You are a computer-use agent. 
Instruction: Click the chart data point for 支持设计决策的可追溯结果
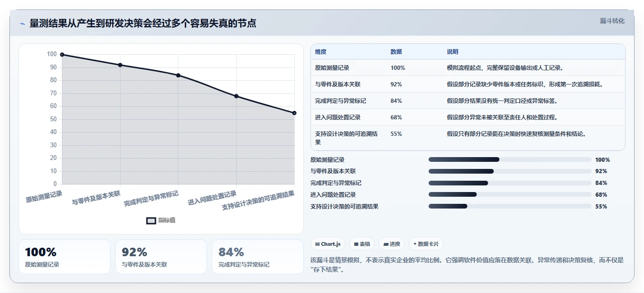pyautogui.click(x=294, y=113)
